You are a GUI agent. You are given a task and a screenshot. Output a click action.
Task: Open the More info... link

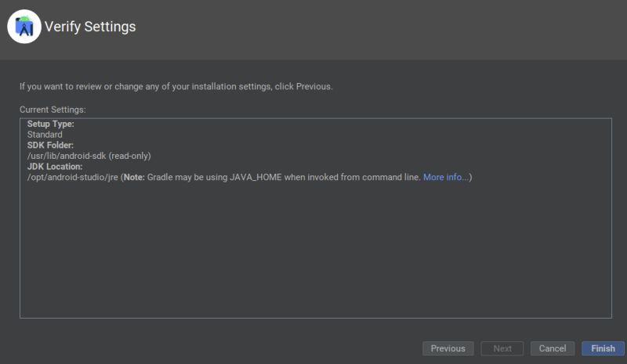tap(445, 177)
